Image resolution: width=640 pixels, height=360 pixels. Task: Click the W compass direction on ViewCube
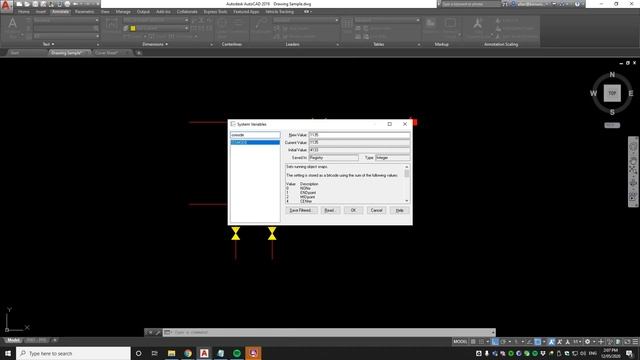click(x=593, y=93)
